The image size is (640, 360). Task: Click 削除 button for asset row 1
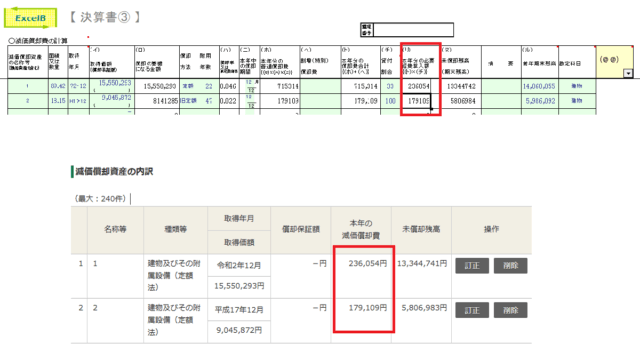click(510, 265)
